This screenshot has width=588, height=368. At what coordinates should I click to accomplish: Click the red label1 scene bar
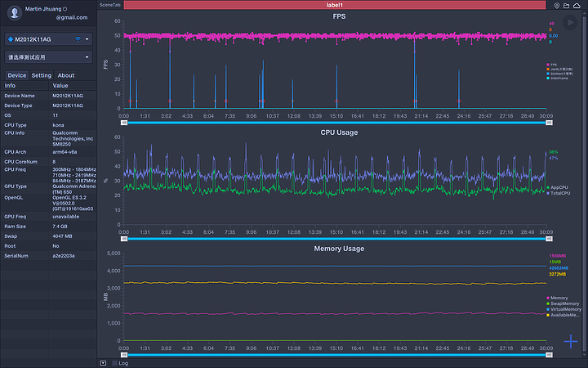[335, 5]
